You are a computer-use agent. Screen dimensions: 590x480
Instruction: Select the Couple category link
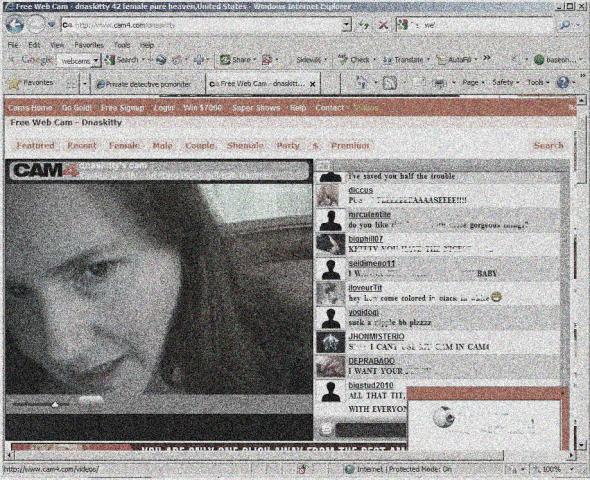(199, 146)
